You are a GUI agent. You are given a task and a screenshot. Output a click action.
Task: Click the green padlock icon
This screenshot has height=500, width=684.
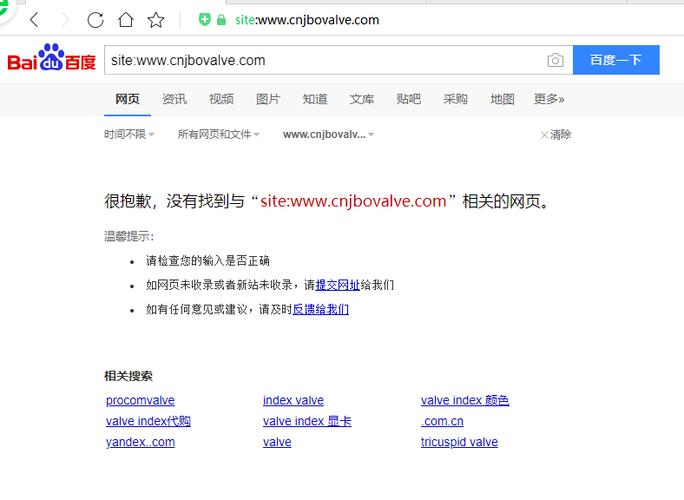click(x=221, y=20)
